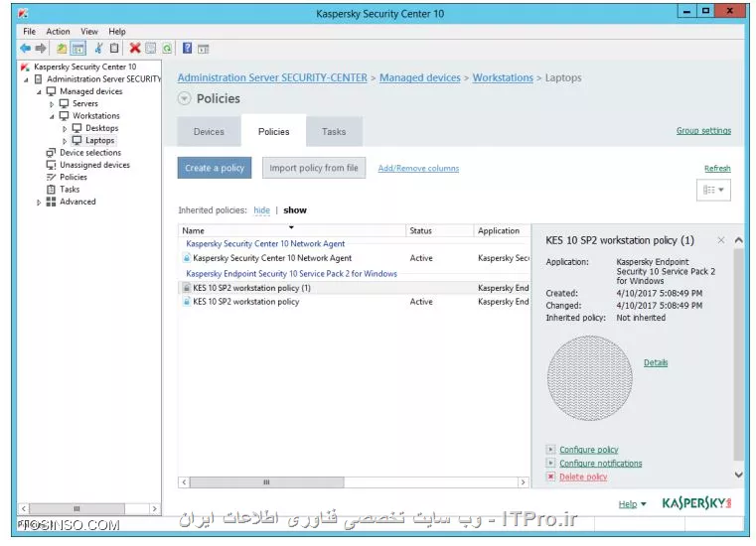Click show for inherited policies
The height and width of the screenshot is (546, 756).
[x=295, y=210]
